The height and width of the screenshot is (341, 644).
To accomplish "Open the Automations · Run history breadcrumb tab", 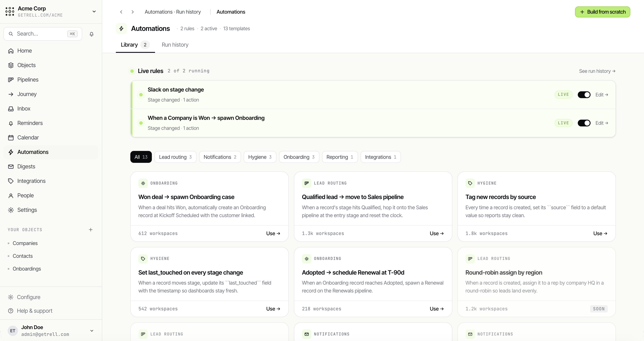I will [x=173, y=12].
